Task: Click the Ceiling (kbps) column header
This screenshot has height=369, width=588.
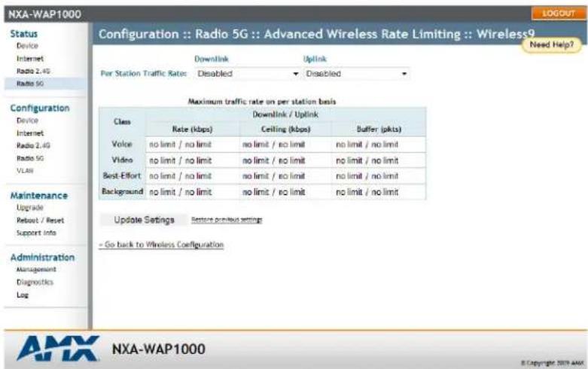Action: point(285,130)
